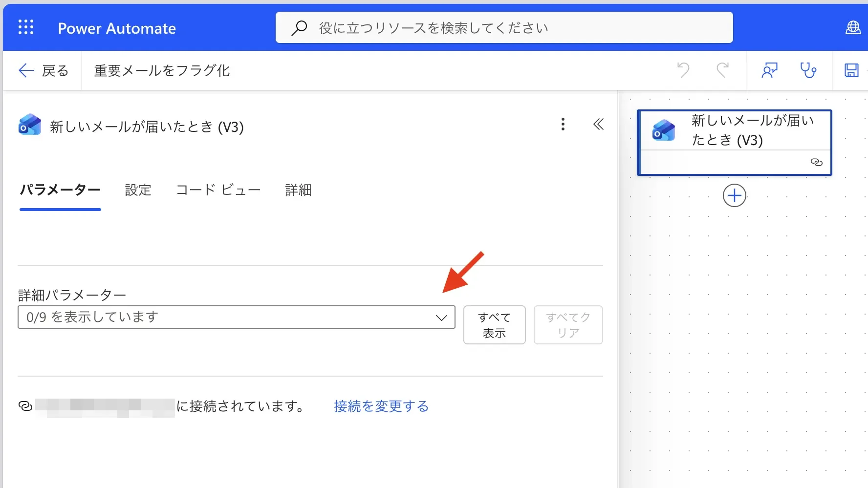Open the three-dot more options menu
868x488 pixels.
(x=563, y=125)
